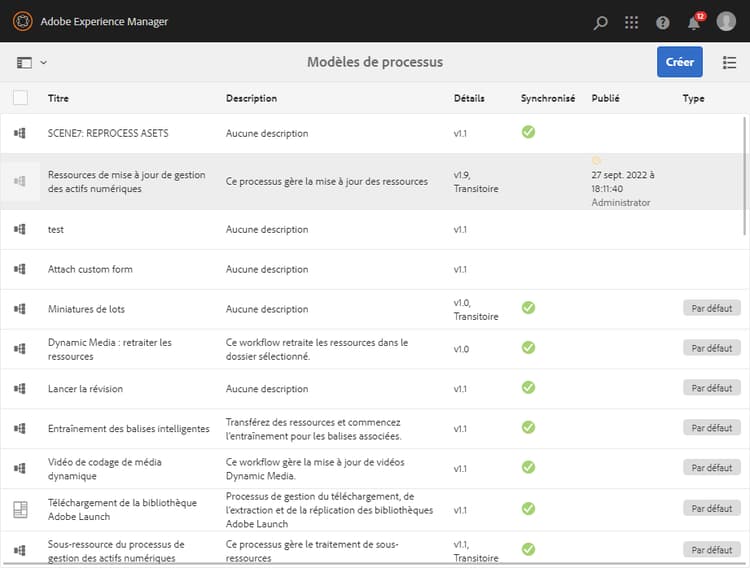Open the test workflow title
This screenshot has height=568, width=750.
coord(55,229)
